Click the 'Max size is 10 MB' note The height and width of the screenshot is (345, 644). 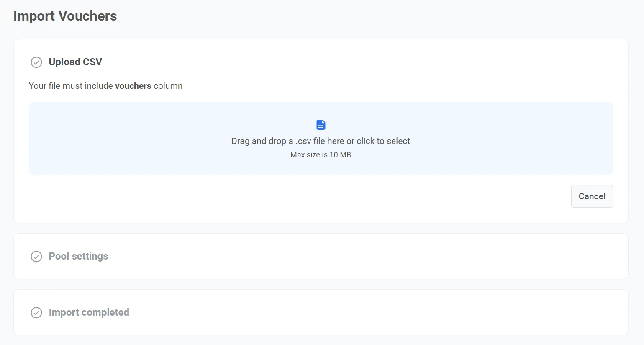point(321,155)
